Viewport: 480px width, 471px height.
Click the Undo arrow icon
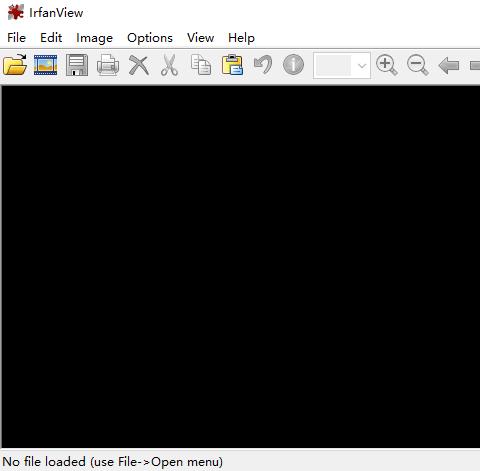(263, 65)
